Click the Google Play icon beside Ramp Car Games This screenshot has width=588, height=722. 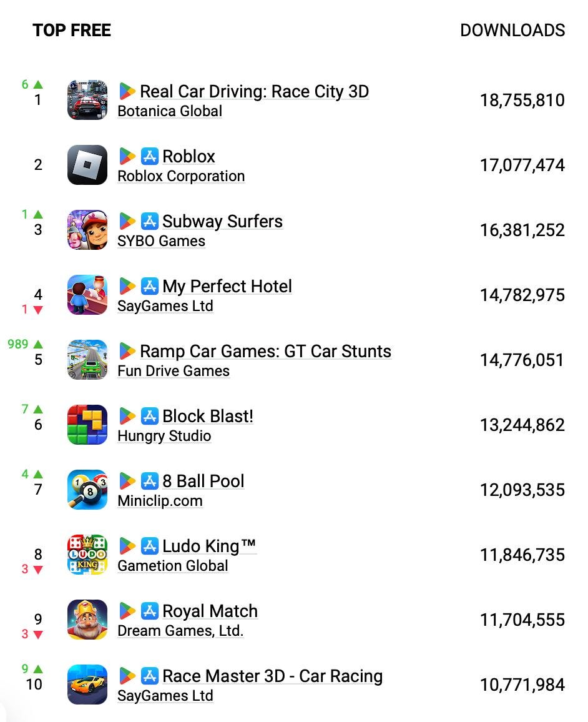click(x=129, y=351)
